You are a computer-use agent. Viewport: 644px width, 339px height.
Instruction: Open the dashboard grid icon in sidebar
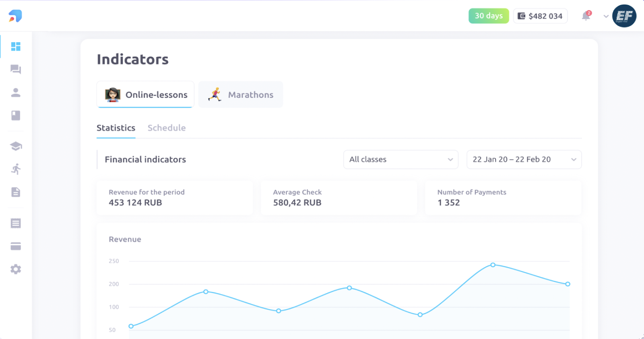(x=16, y=47)
